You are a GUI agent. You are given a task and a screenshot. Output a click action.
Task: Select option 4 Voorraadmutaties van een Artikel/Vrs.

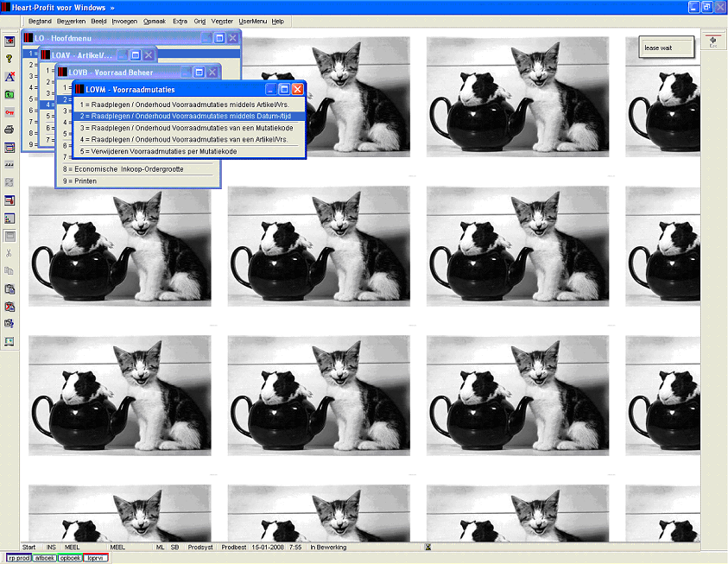189,139
